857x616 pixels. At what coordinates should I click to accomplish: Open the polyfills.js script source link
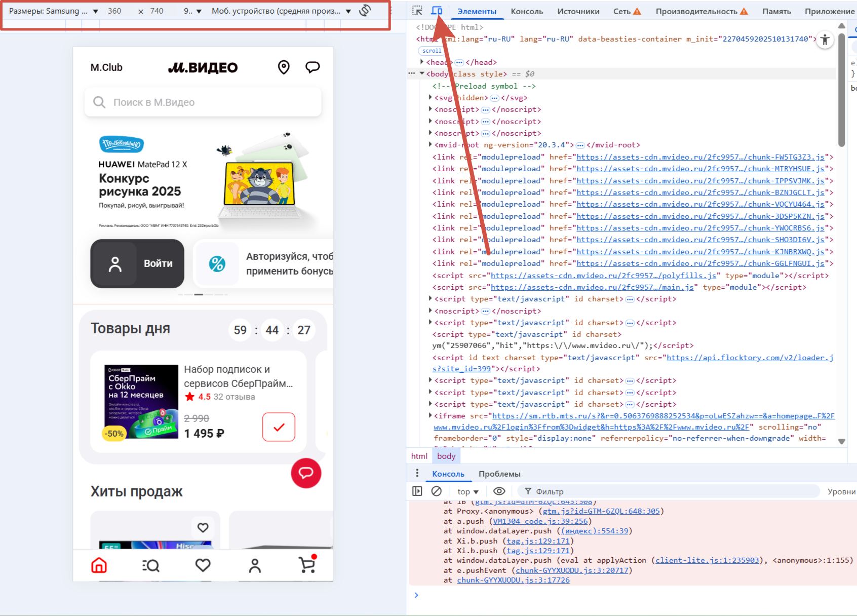pos(603,276)
